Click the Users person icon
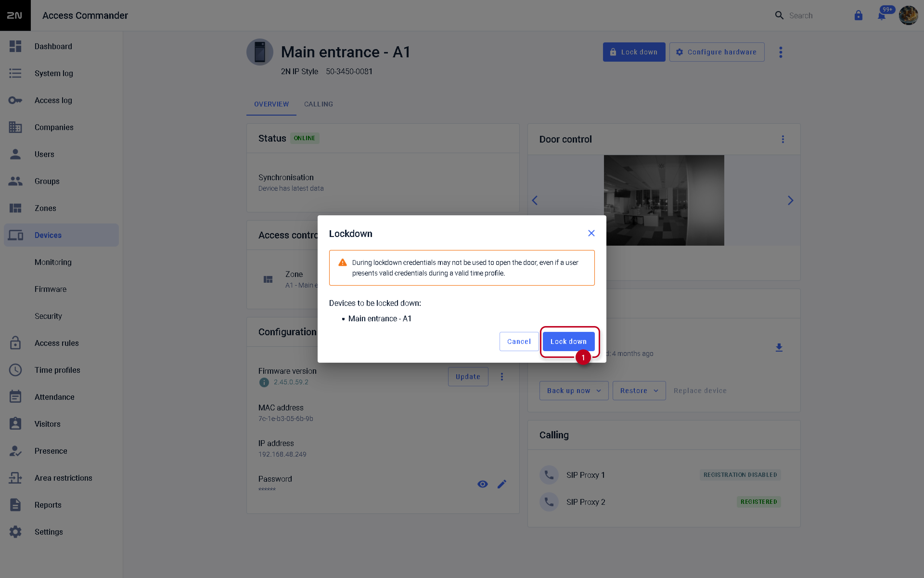924x578 pixels. tap(15, 154)
